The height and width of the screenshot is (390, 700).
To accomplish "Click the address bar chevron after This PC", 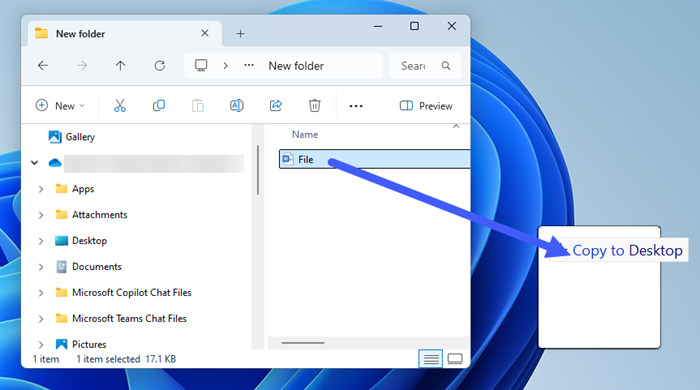I will [x=225, y=66].
